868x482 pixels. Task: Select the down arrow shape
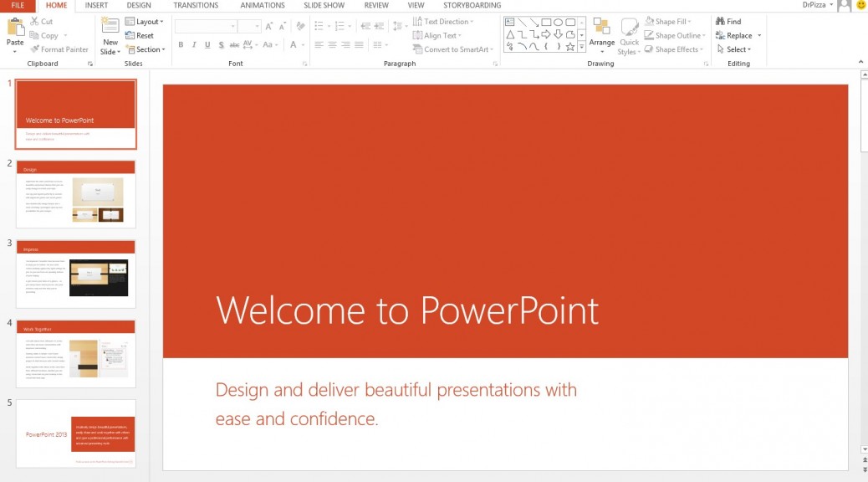(559, 34)
